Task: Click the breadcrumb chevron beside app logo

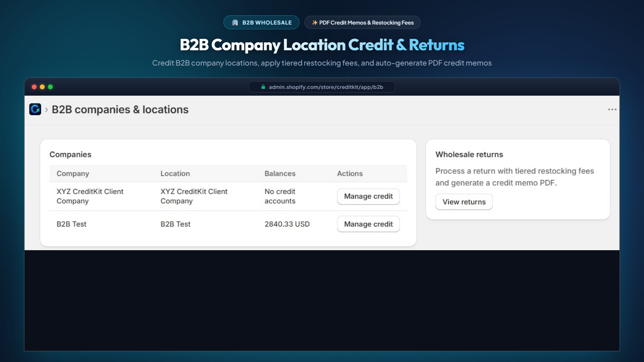Action: tap(46, 109)
